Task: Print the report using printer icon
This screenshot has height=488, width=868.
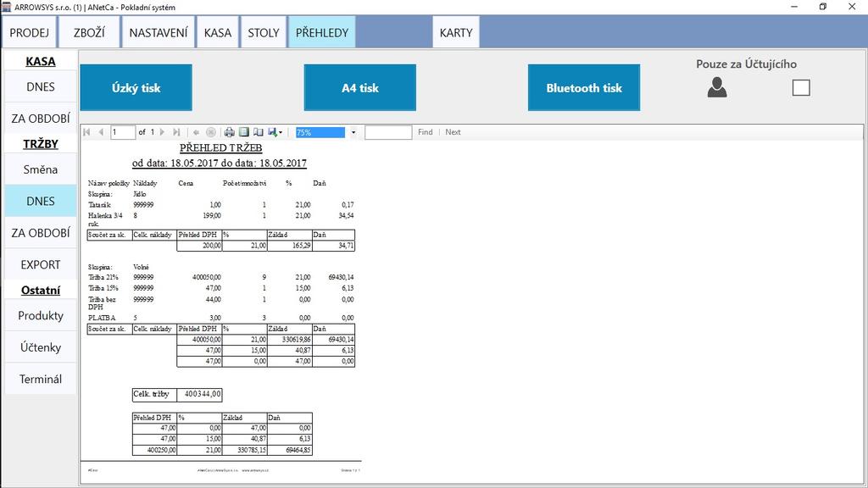Action: point(229,132)
